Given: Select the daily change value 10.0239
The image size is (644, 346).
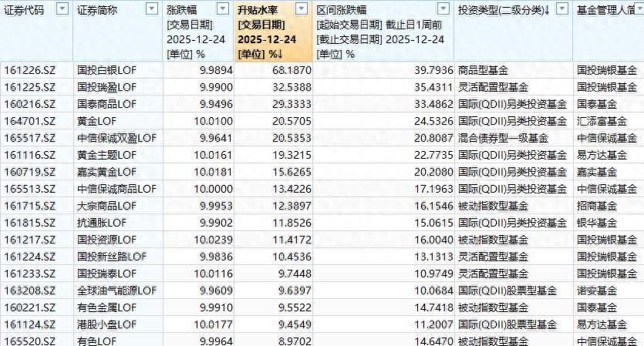Looking at the screenshot, I should tap(213, 240).
